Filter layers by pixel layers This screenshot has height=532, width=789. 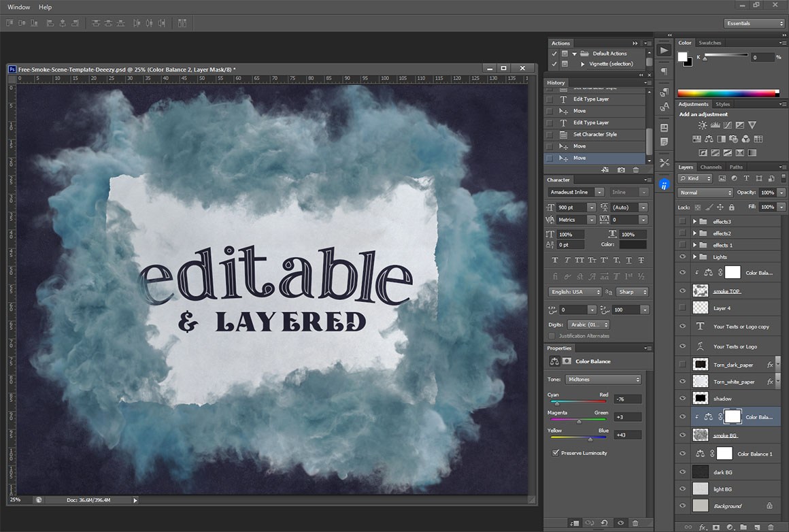tap(722, 178)
